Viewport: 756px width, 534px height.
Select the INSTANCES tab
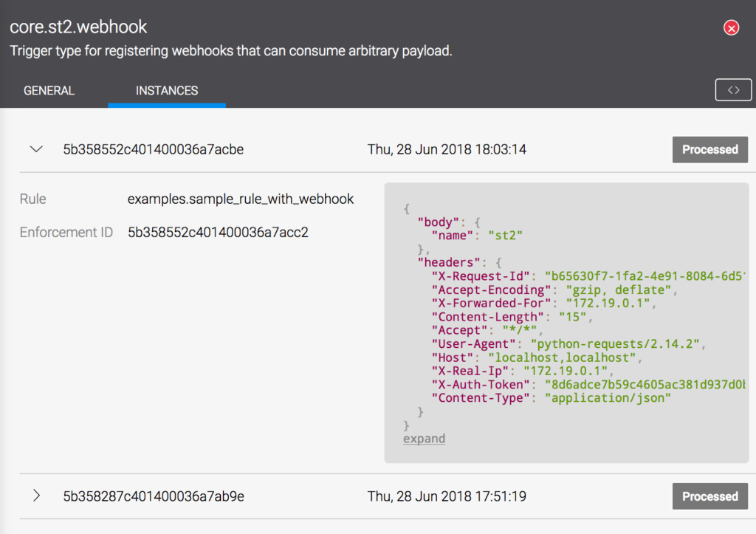(x=166, y=90)
